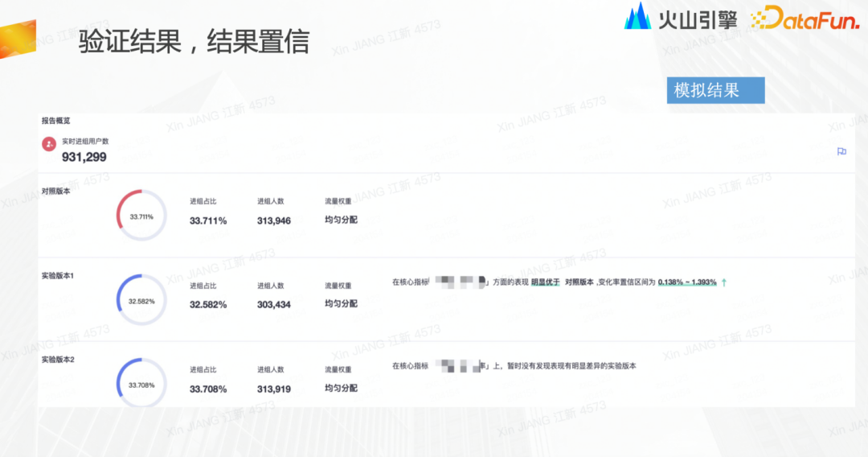The height and width of the screenshot is (457, 868).
Task: Click the 火山引擎 logo
Action: pyautogui.click(x=681, y=18)
